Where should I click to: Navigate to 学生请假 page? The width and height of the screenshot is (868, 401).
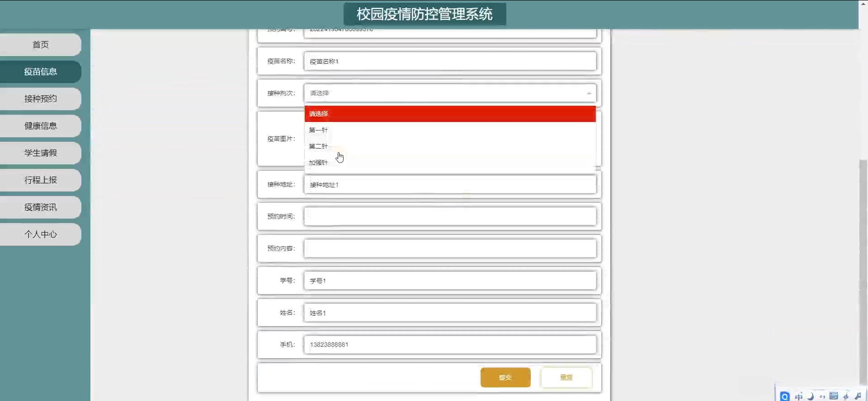[41, 153]
